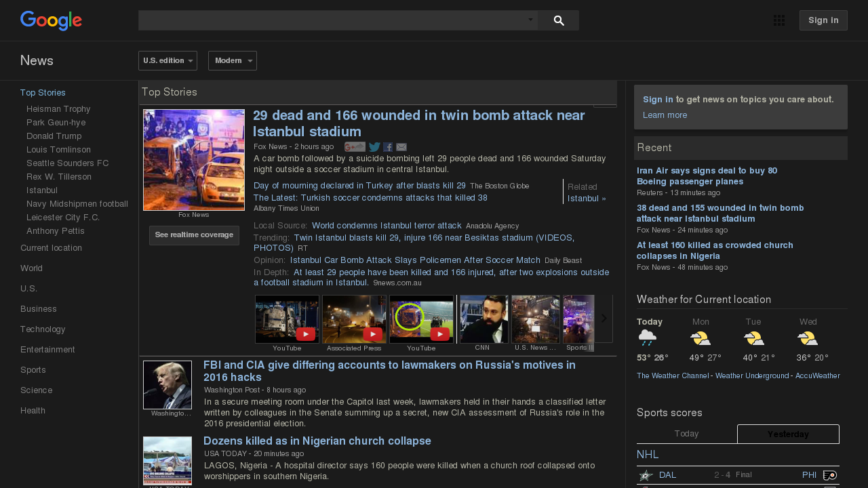Click Today's rain weather icon
Viewport: 868px width, 488px height.
click(x=648, y=338)
